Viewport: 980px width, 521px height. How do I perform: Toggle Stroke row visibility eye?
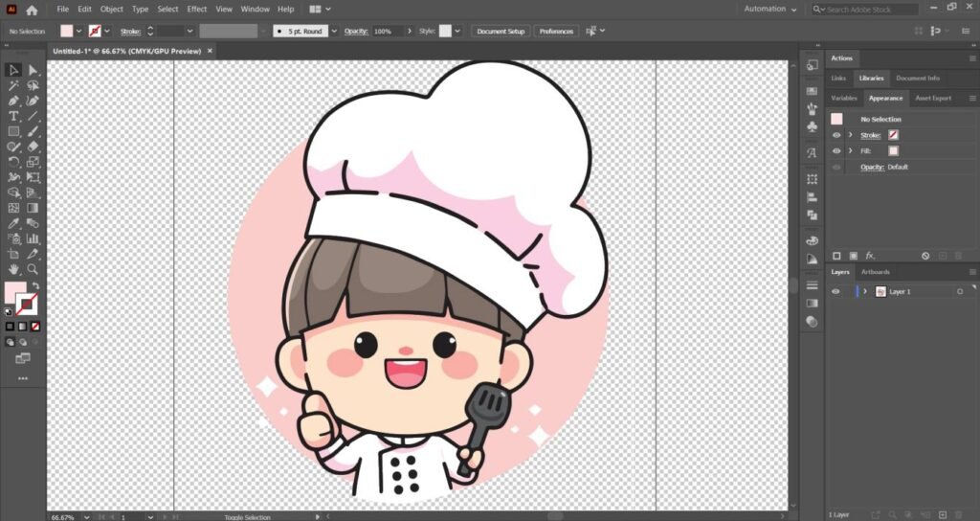click(x=836, y=135)
